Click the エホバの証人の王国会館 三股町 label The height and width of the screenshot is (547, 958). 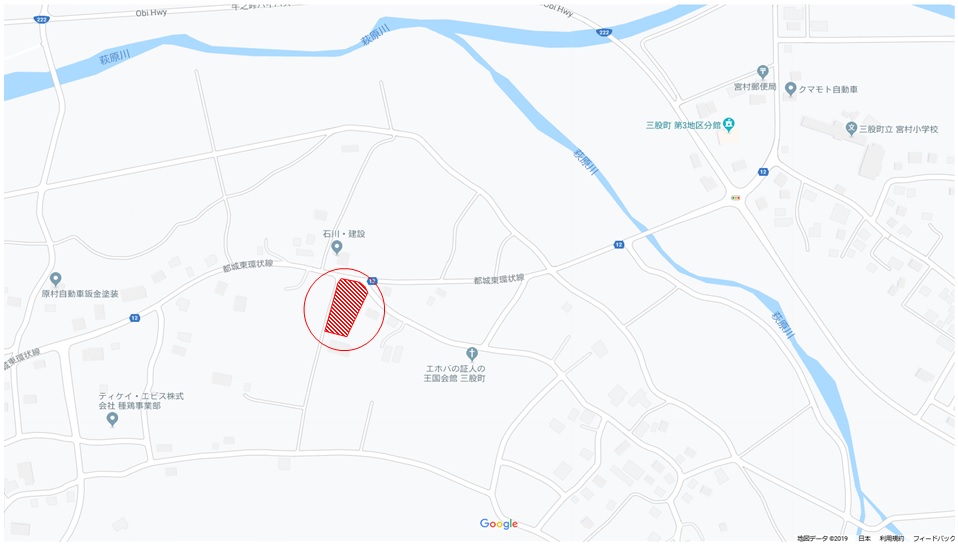point(455,373)
